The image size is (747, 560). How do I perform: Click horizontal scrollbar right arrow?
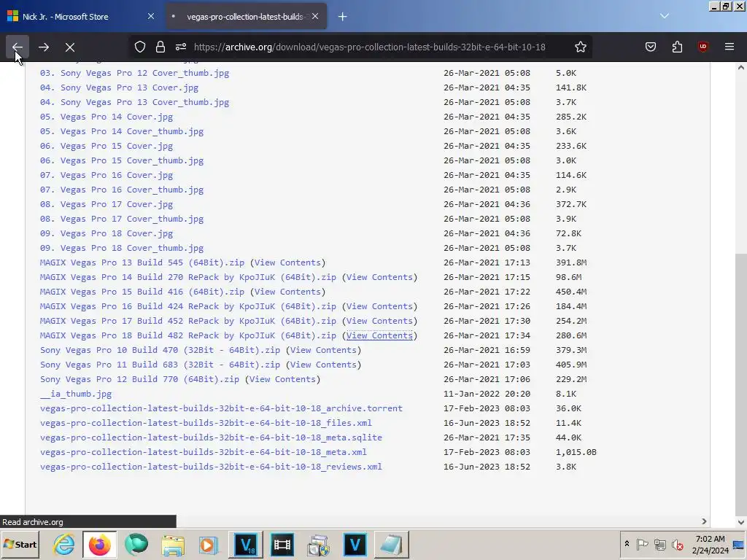[704, 521]
